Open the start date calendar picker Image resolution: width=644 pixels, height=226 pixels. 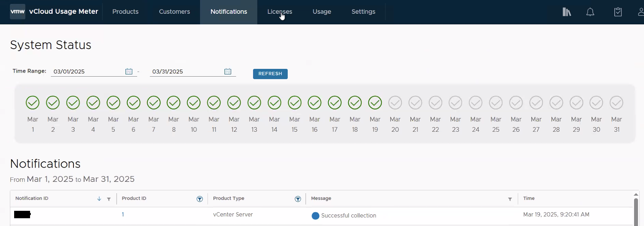click(x=129, y=71)
